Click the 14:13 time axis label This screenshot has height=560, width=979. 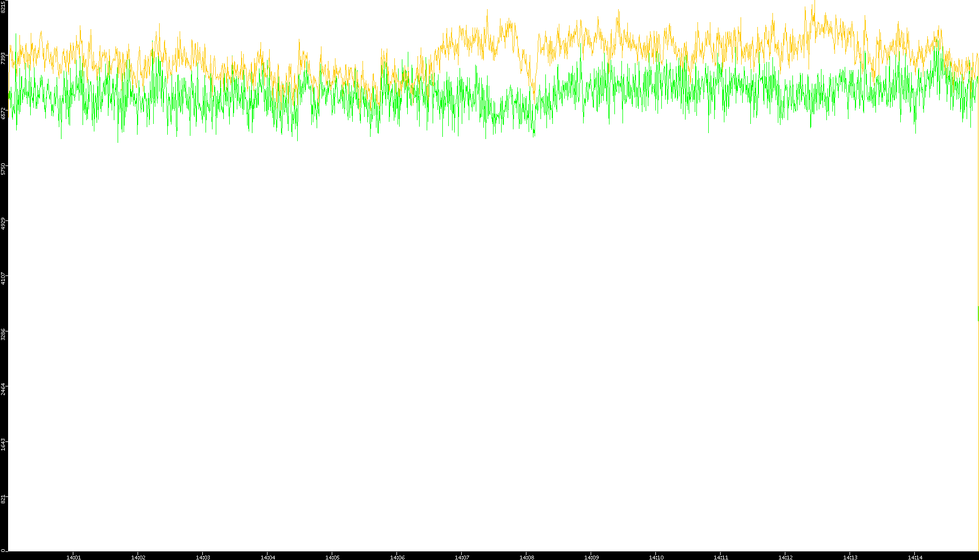coord(850,557)
